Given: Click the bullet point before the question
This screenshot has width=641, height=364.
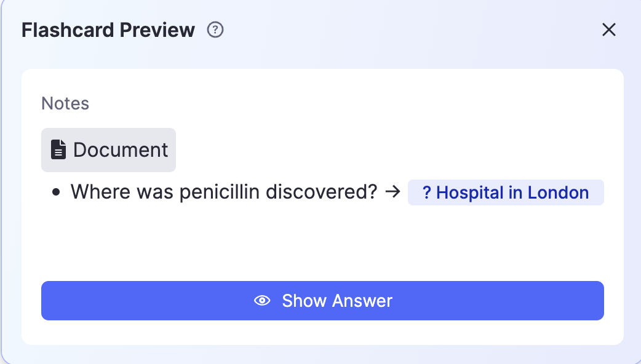Looking at the screenshot, I should pos(57,192).
